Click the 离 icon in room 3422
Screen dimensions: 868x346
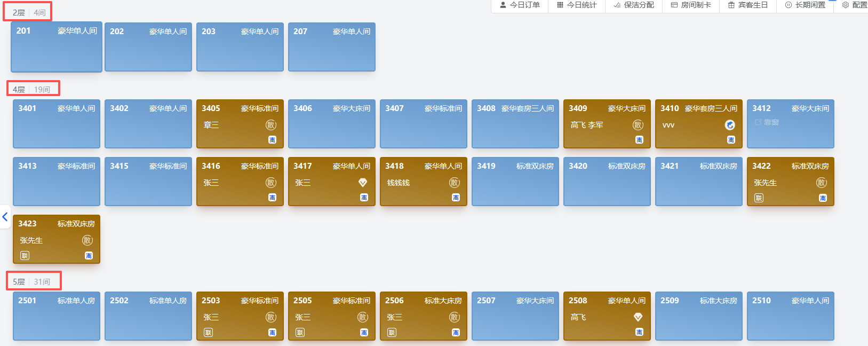pyautogui.click(x=823, y=198)
